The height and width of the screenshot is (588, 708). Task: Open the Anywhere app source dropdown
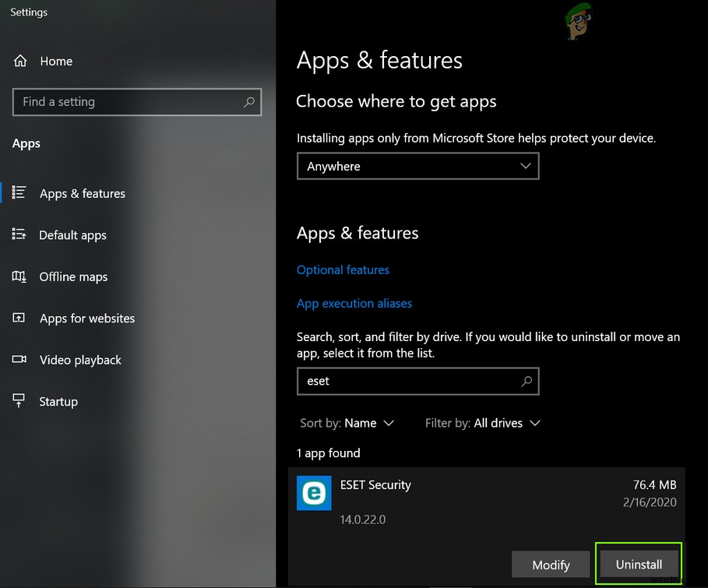click(417, 166)
